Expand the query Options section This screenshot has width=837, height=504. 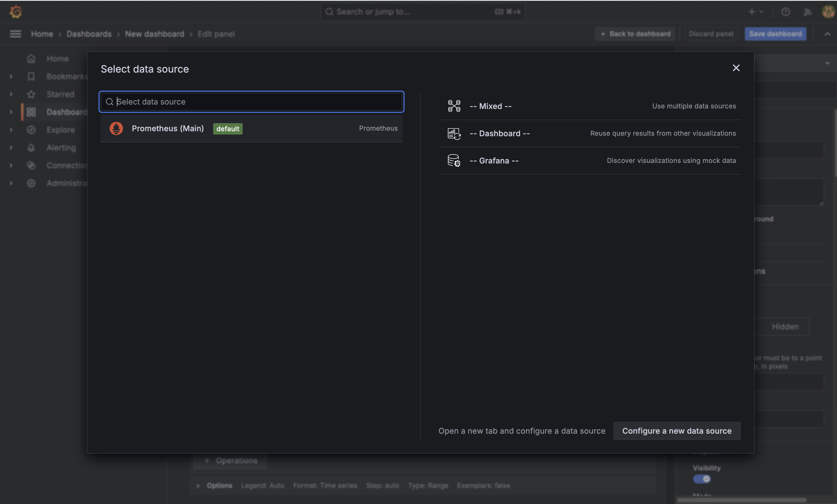click(x=219, y=485)
